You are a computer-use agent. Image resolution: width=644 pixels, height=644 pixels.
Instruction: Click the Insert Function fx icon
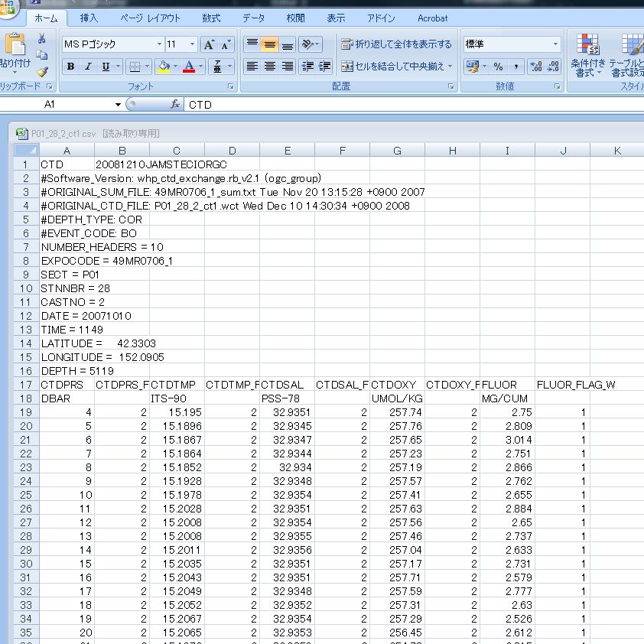[175, 104]
